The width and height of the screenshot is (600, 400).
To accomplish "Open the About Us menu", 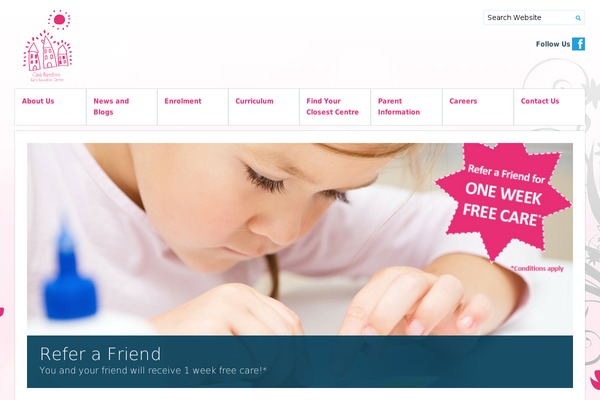I will 38,101.
